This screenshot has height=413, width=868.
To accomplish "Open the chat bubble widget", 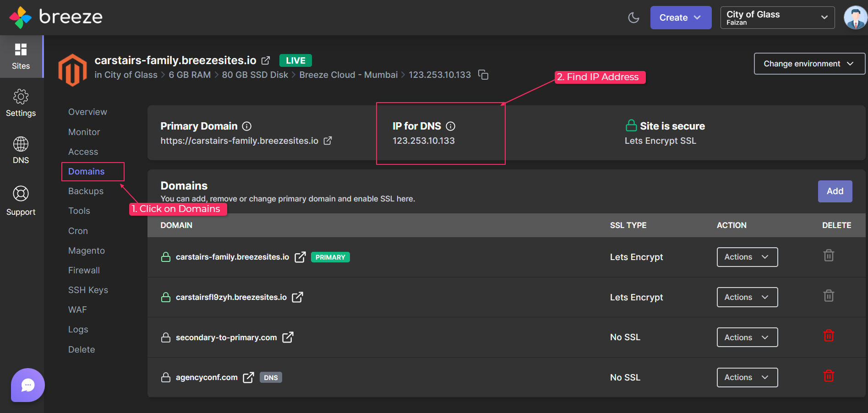I will pos(28,385).
